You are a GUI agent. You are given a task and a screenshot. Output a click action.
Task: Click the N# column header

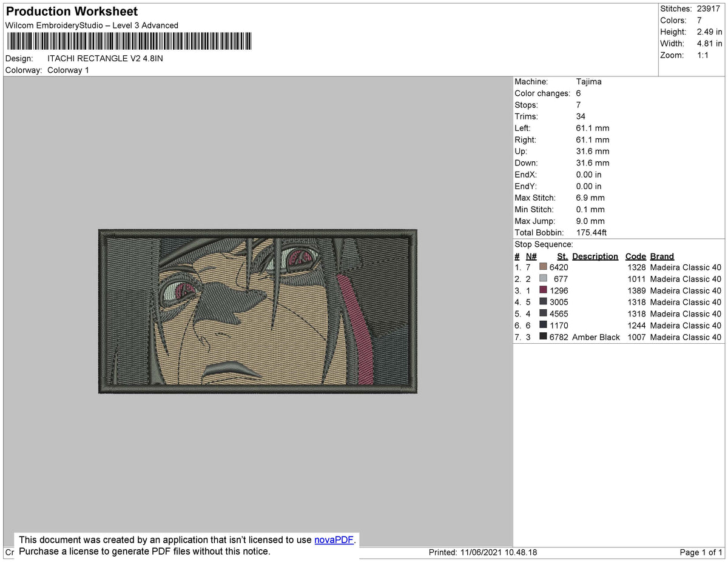[x=530, y=256]
